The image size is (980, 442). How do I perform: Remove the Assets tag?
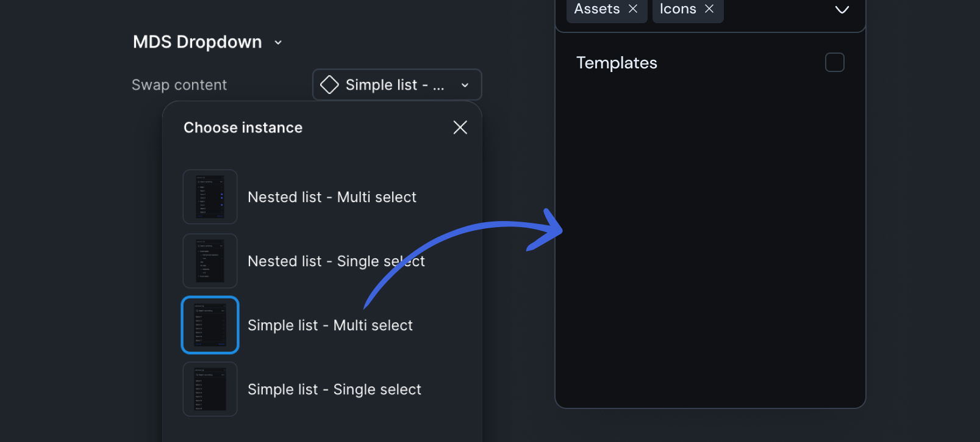(x=633, y=9)
